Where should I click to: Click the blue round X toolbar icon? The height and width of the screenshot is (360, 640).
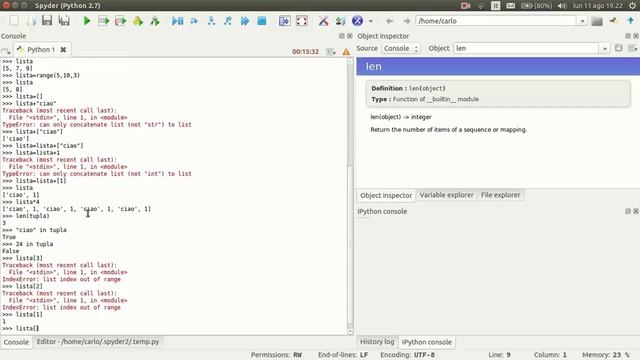click(x=358, y=21)
